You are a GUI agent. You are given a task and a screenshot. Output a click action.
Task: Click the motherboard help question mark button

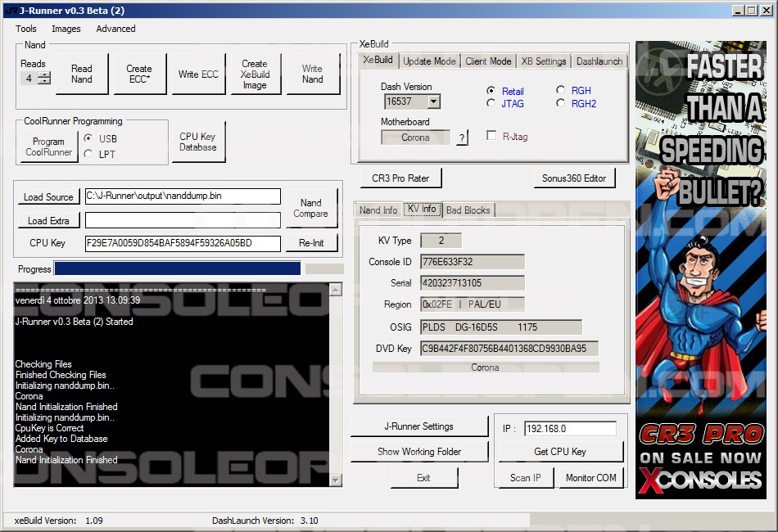[462, 138]
